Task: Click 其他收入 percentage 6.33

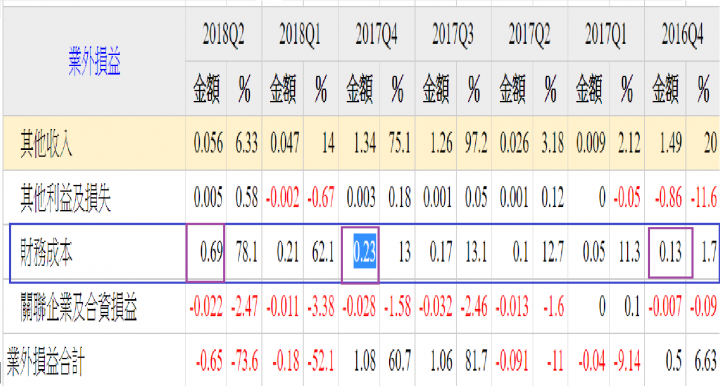Action: click(247, 143)
